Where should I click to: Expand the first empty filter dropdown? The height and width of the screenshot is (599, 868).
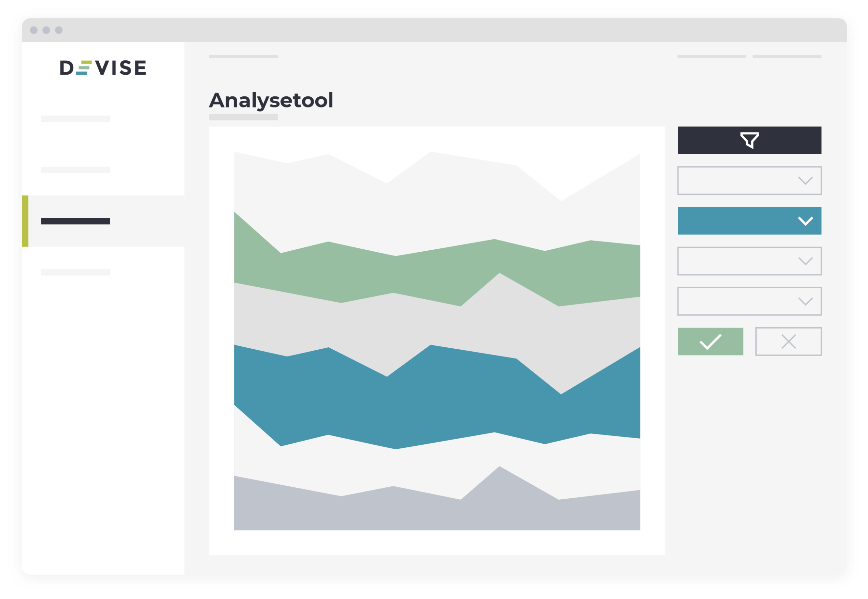pos(749,180)
